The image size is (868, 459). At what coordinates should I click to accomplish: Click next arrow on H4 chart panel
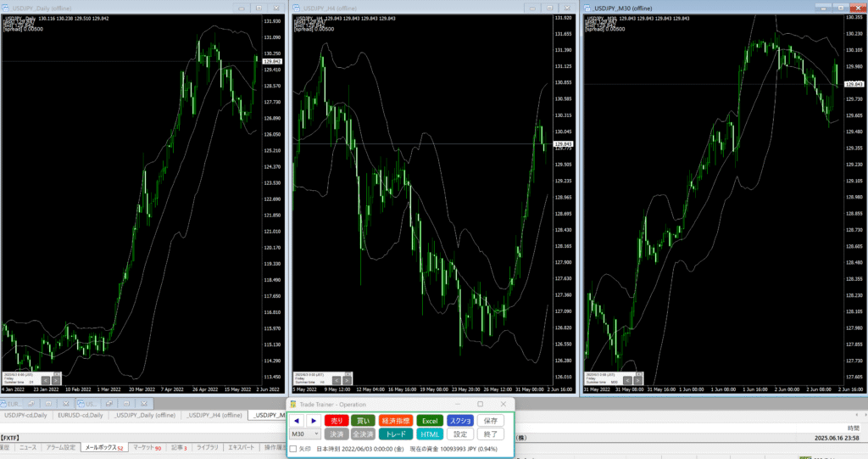347,381
